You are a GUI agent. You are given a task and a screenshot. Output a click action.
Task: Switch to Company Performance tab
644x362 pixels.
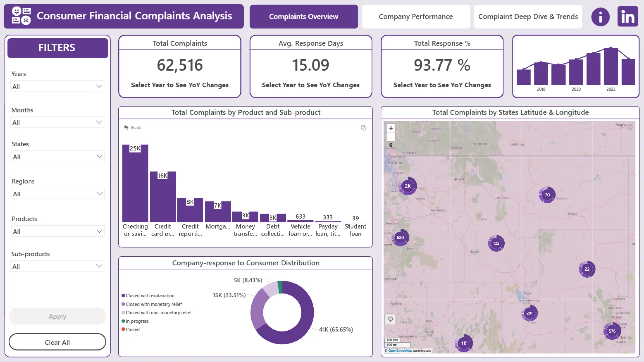click(416, 17)
